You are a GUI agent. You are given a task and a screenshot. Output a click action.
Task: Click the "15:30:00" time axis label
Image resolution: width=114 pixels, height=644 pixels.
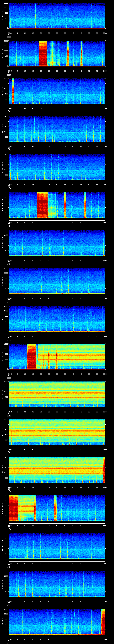click(x=9, y=336)
